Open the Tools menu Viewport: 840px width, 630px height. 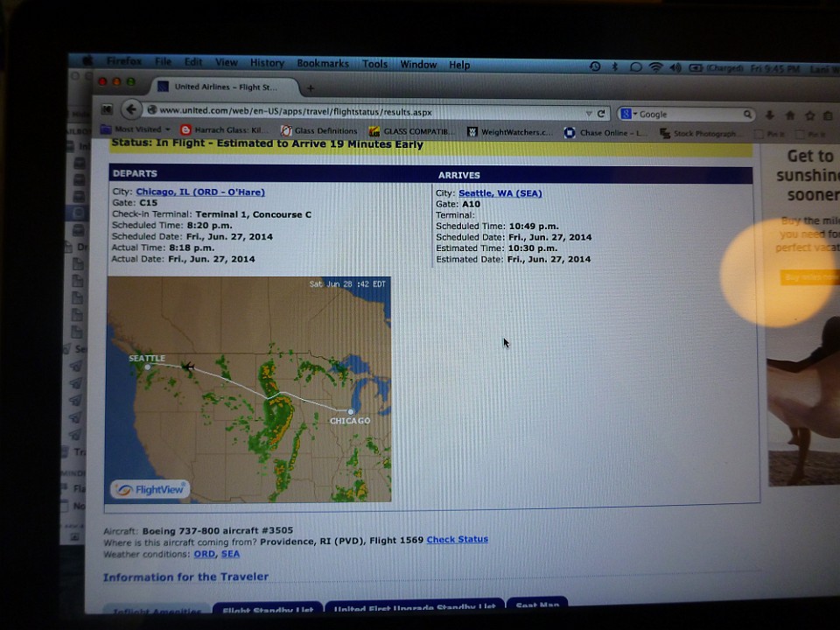coord(374,64)
